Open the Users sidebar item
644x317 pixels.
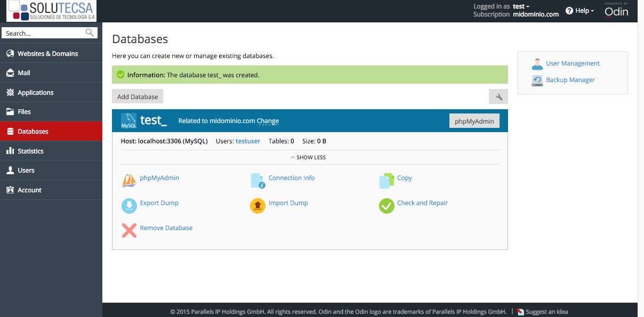(x=51, y=170)
